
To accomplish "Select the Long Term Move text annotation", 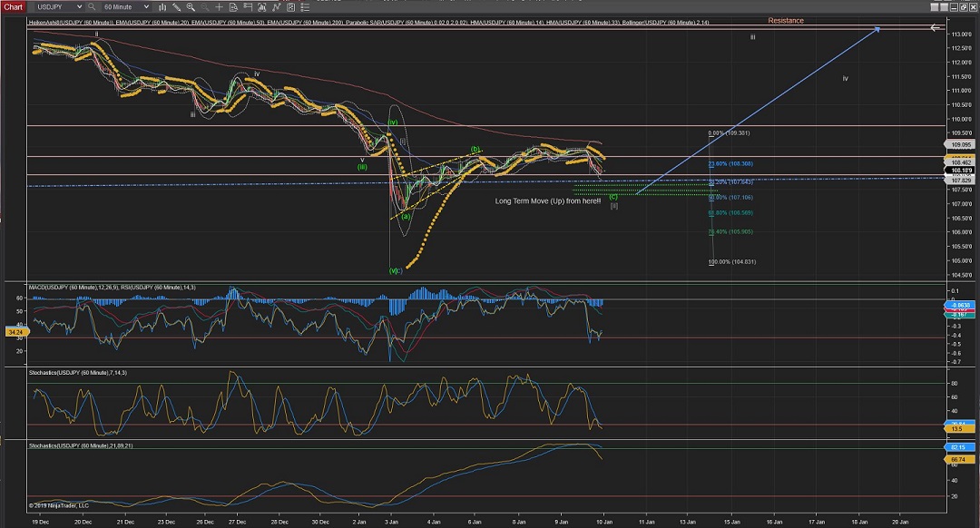I will point(547,200).
